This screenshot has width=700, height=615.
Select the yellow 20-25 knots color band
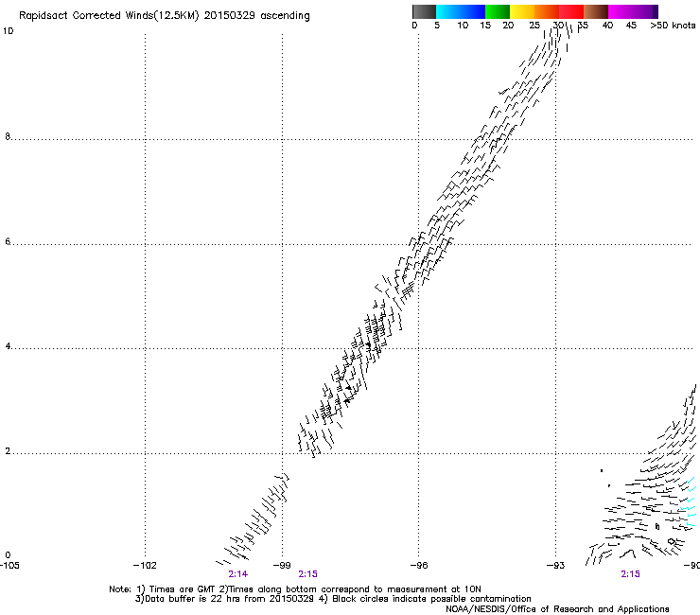click(522, 11)
